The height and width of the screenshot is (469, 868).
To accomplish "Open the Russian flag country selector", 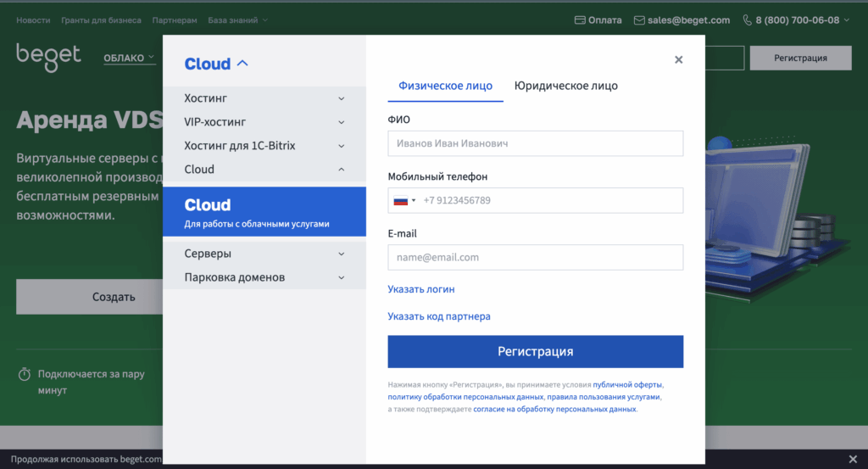I will point(403,201).
